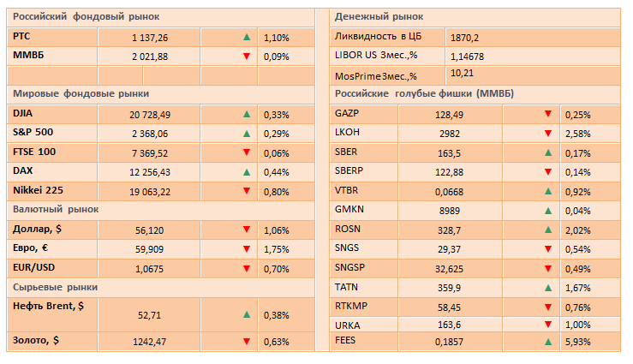633x364 pixels.
Task: Select the Ликвидность в ЦБ value 1870,2
Action: click(463, 38)
